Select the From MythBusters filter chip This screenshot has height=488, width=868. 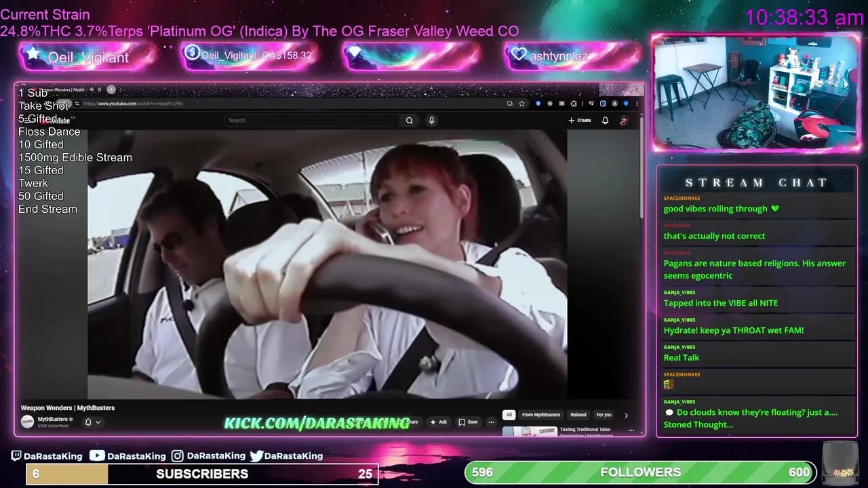(x=541, y=415)
